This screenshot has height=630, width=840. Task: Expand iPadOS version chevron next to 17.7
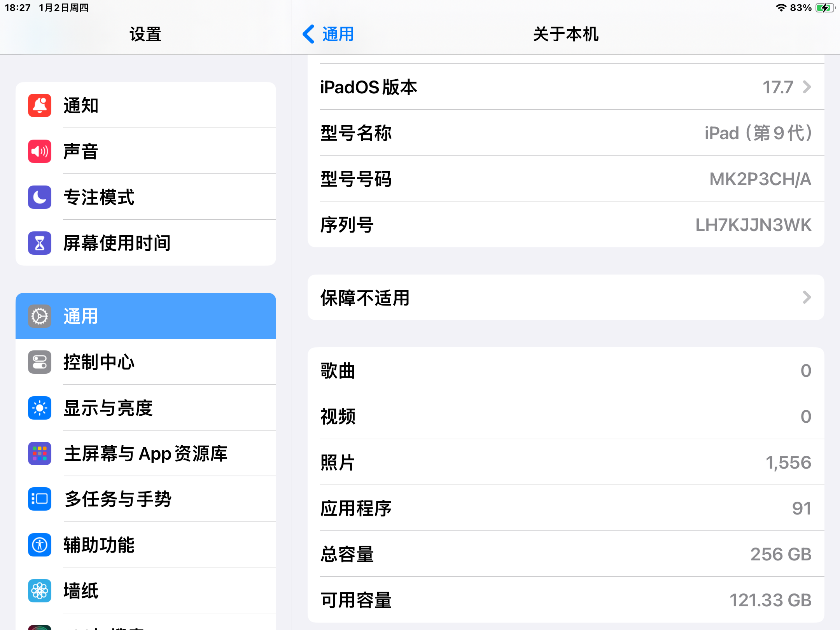(807, 87)
